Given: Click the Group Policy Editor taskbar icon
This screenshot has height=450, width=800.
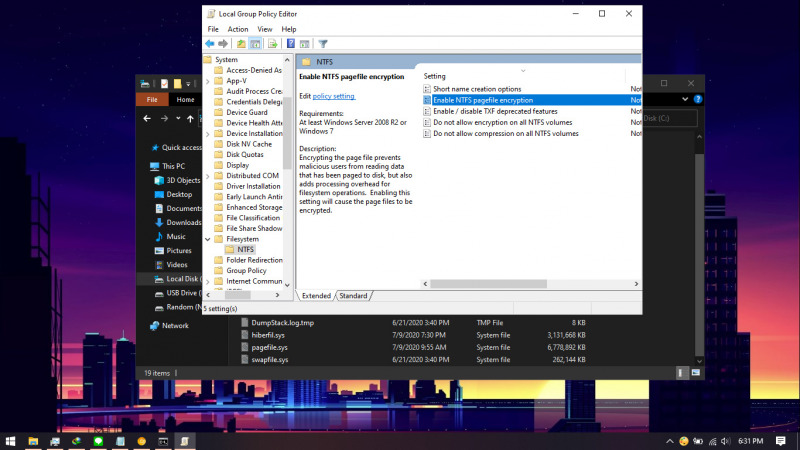Looking at the screenshot, I should point(185,441).
